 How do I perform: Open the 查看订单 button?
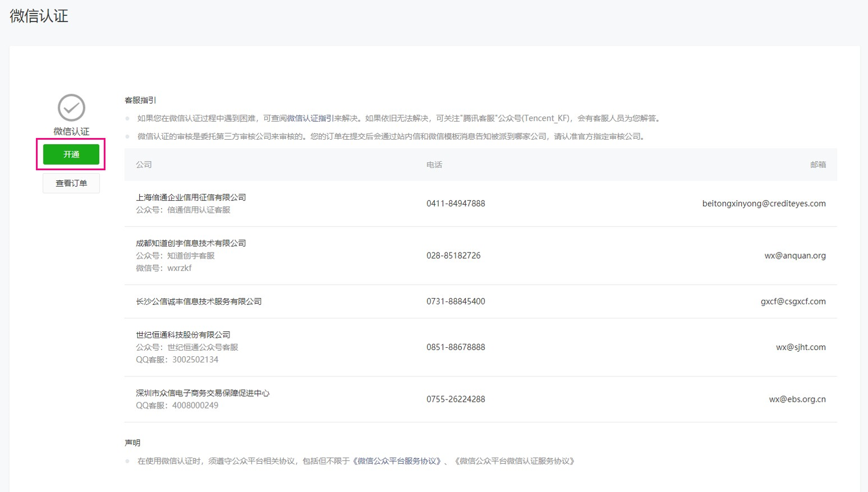[71, 183]
